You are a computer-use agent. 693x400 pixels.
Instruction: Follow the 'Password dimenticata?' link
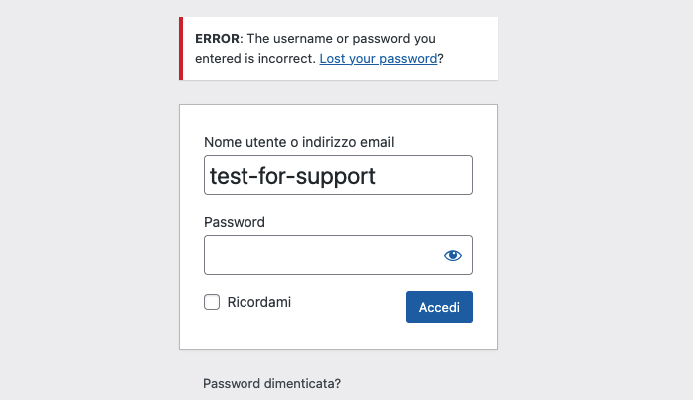[x=272, y=383]
